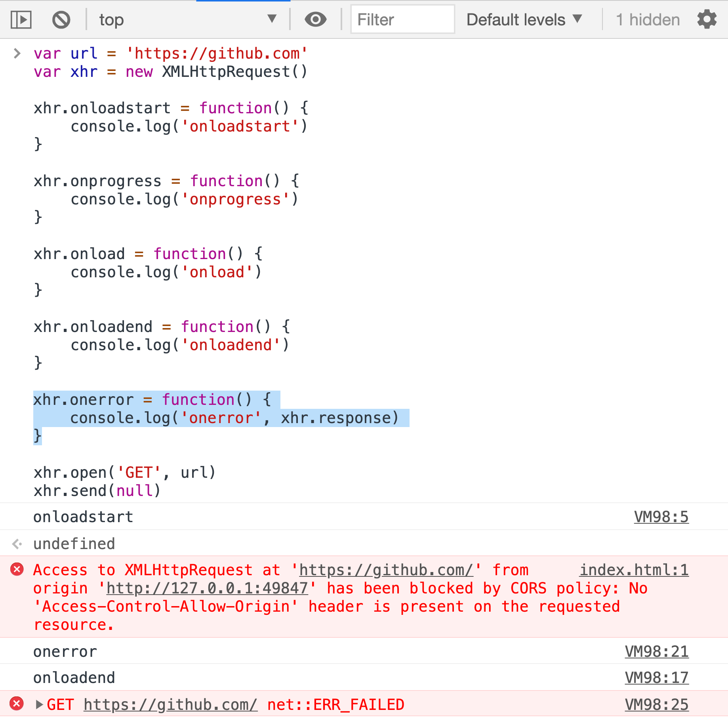Viewport: 728px width, 721px height.
Task: Follow the https://github.com/ link in CORS error
Action: point(386,570)
